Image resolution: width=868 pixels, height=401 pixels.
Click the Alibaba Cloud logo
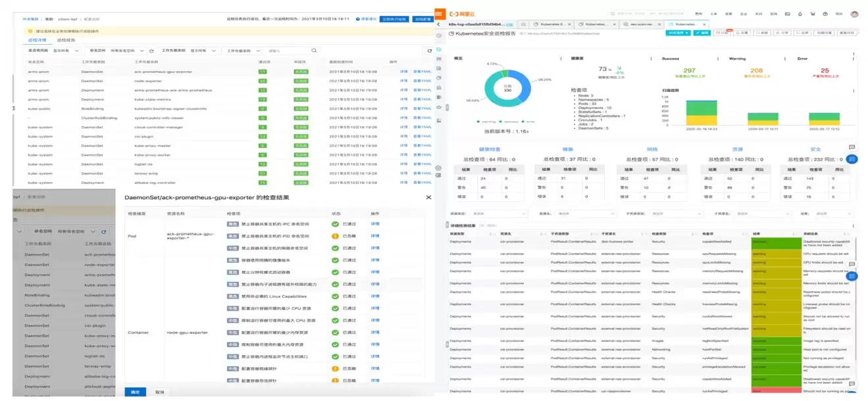pyautogui.click(x=462, y=13)
